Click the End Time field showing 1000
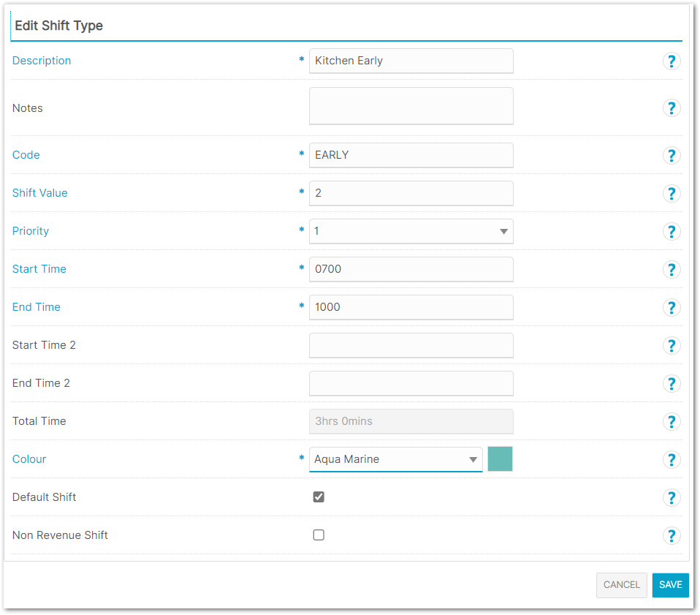The image size is (700, 615). 411,307
